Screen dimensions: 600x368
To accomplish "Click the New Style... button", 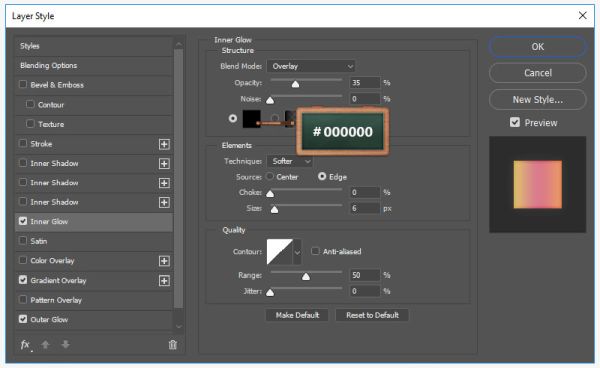I will tap(538, 100).
